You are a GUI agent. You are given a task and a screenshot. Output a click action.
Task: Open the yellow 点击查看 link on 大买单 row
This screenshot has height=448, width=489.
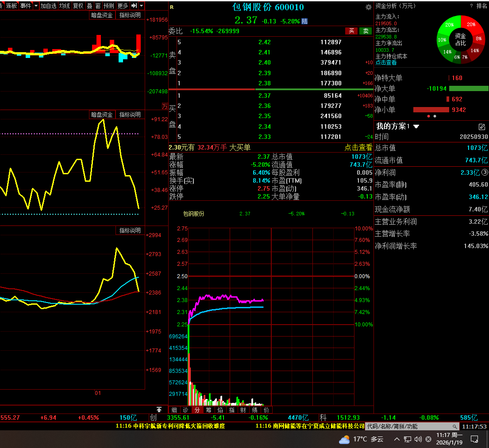pyautogui.click(x=358, y=147)
